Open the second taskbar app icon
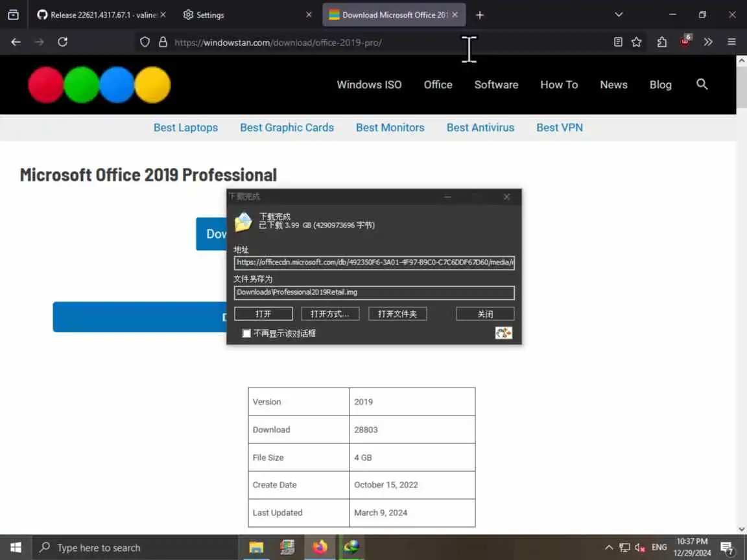 tap(287, 548)
